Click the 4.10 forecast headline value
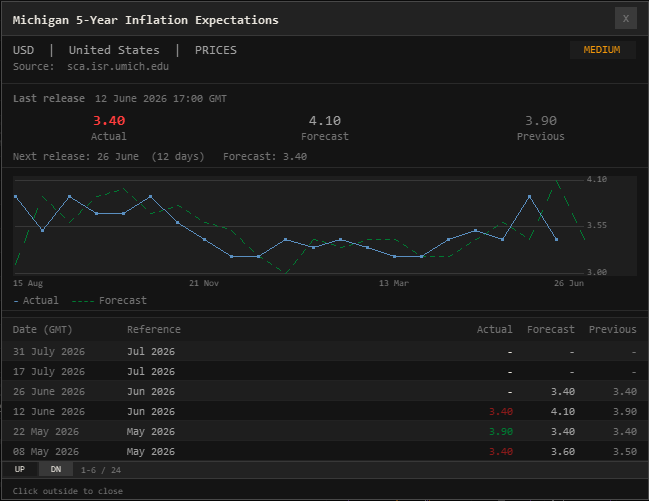This screenshot has height=501, width=649. click(325, 120)
